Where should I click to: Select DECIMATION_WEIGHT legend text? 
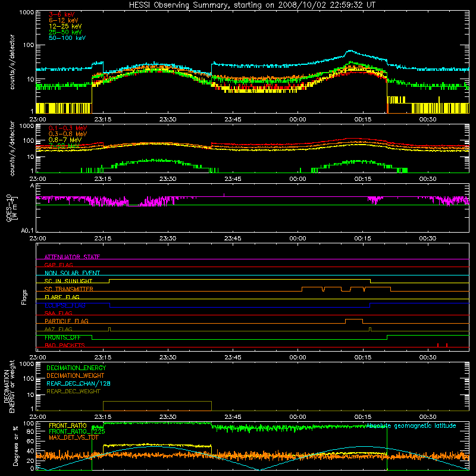coord(76,375)
